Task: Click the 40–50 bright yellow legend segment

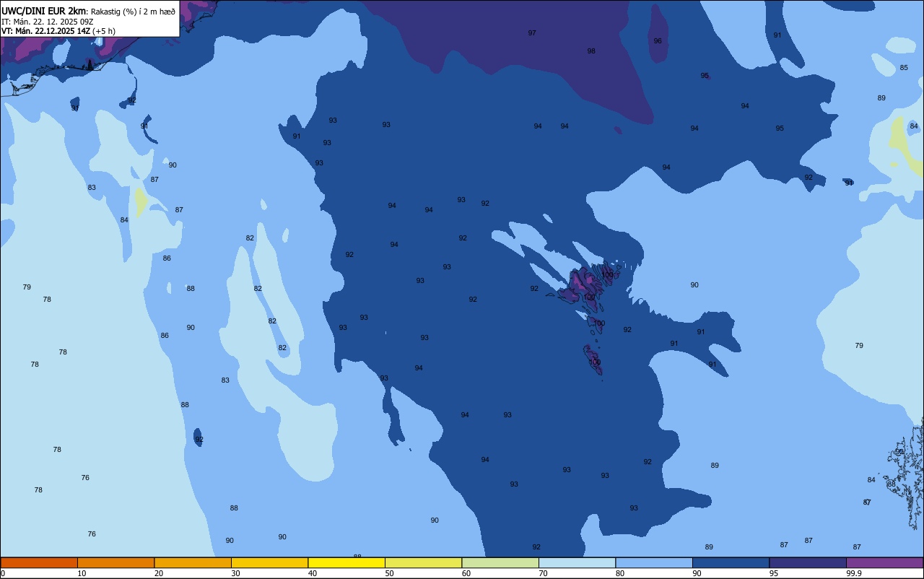Action: 346,562
